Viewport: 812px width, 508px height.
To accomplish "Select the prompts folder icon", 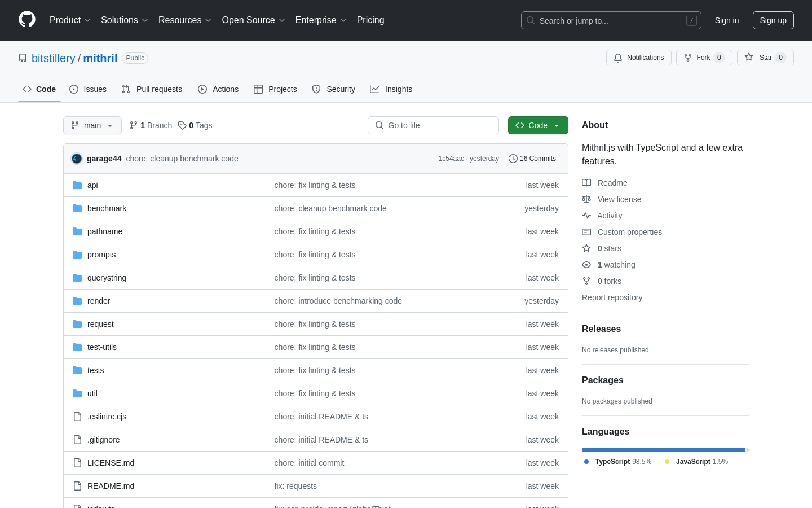I will click(x=77, y=255).
